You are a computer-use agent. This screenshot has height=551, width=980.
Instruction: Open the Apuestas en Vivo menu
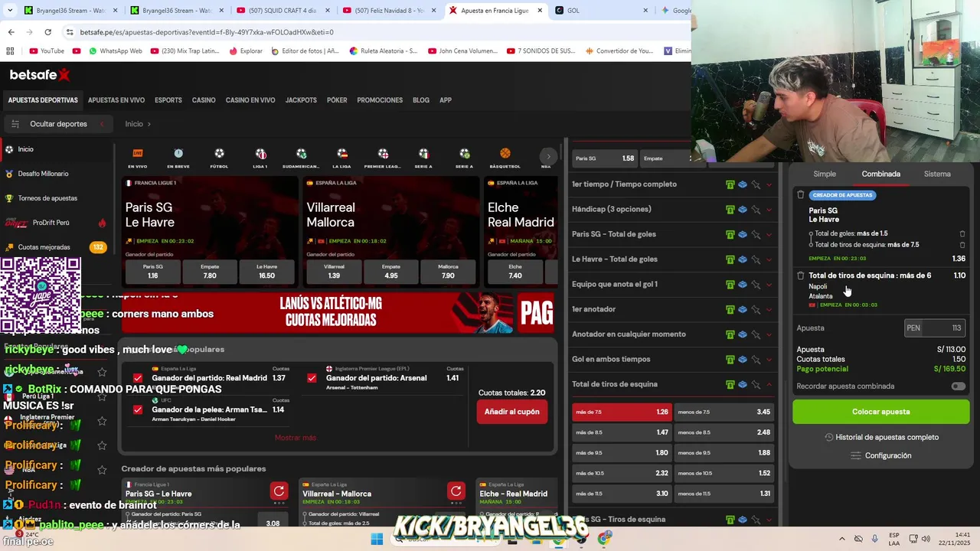point(116,100)
